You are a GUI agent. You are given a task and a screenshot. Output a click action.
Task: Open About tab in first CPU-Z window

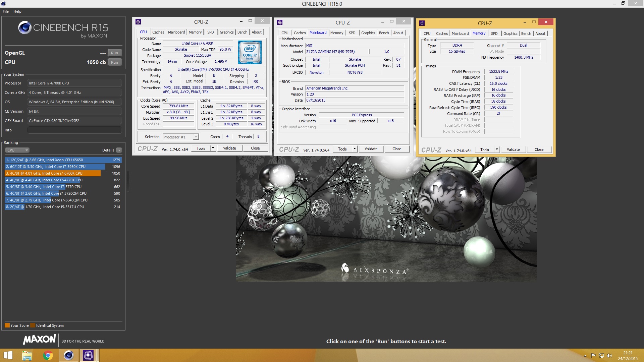click(x=257, y=32)
